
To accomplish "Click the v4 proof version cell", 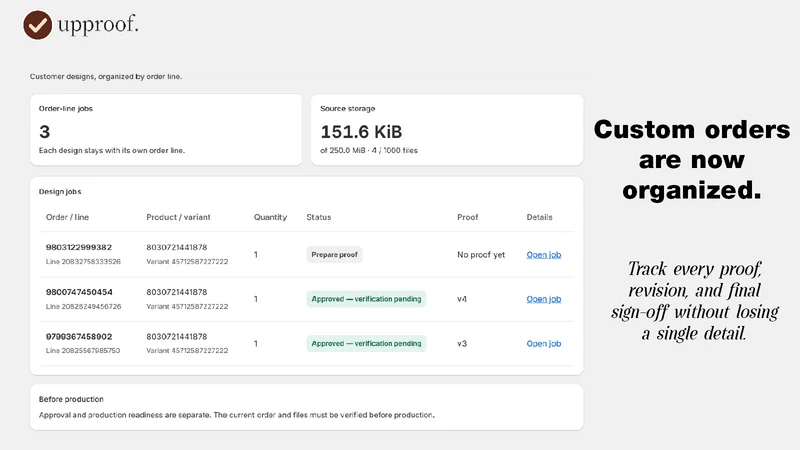I will click(x=462, y=299).
